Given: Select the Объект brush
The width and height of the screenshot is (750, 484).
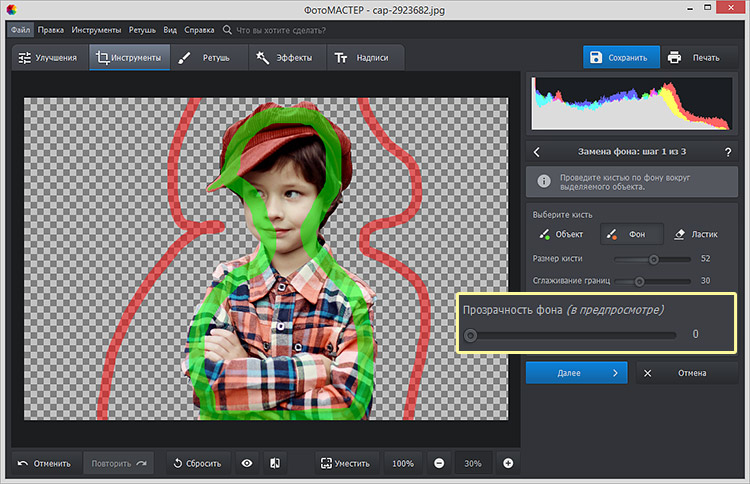Looking at the screenshot, I should click(x=560, y=234).
